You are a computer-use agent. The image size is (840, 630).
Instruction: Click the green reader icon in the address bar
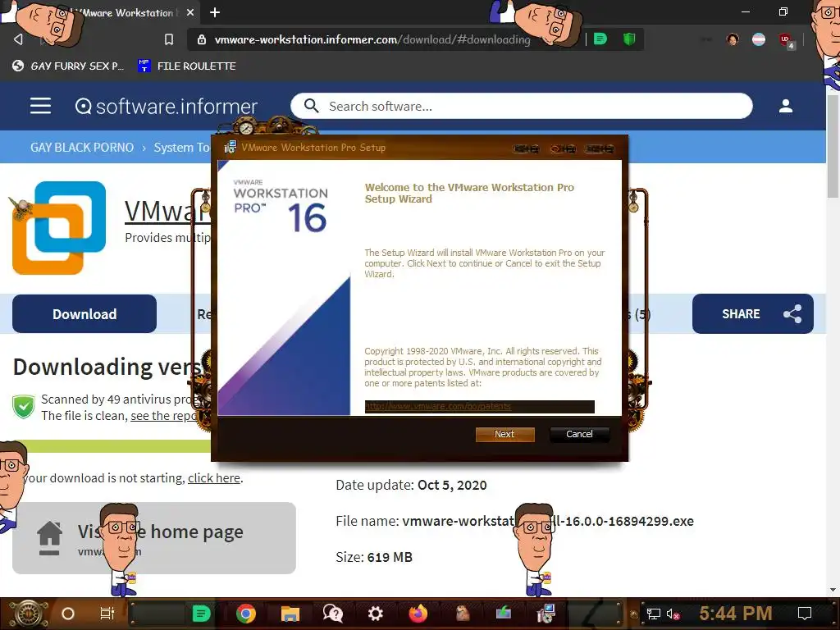[600, 39]
